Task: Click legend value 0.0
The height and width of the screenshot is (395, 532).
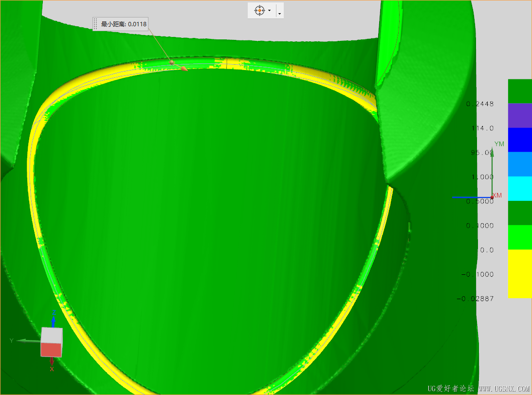Action: 487,250
